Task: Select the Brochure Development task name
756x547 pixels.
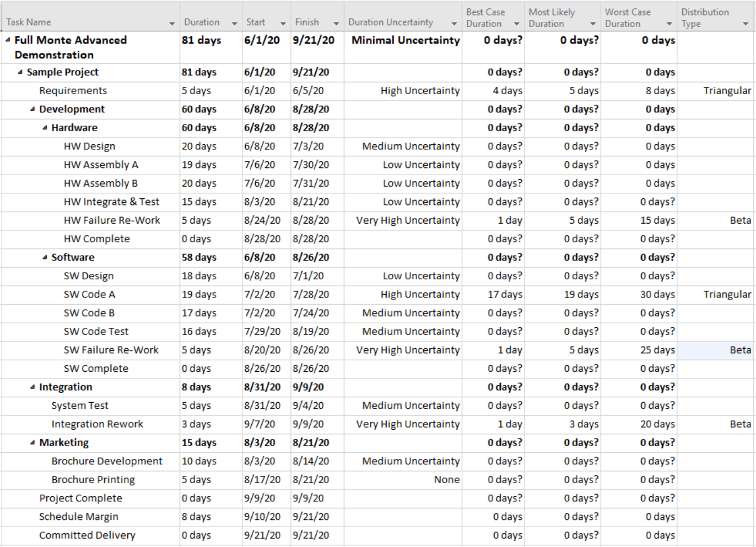Action: 107,461
